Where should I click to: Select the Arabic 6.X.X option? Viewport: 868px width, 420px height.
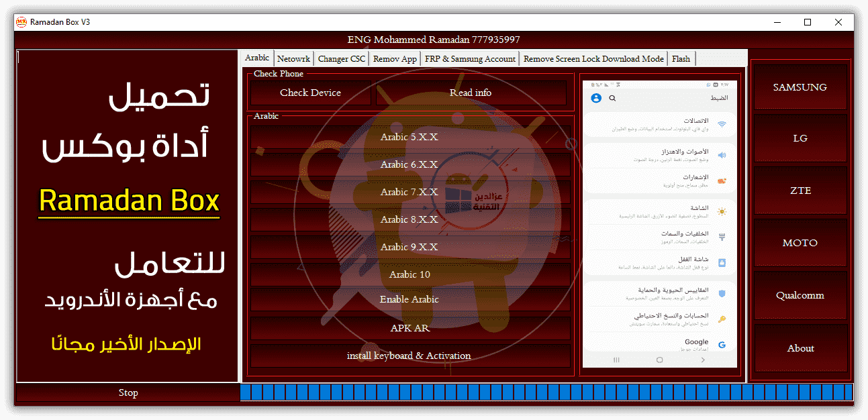(409, 164)
